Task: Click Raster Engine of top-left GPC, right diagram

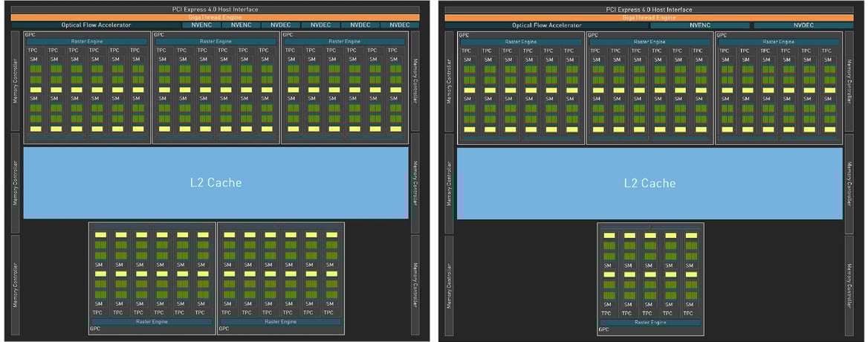Action: (x=521, y=42)
